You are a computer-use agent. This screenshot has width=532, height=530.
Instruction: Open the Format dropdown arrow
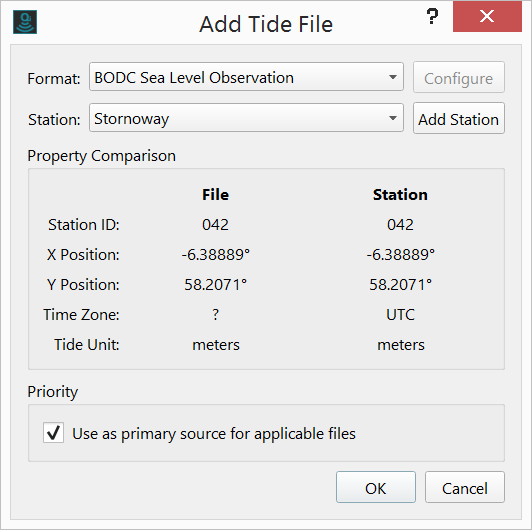tap(393, 77)
